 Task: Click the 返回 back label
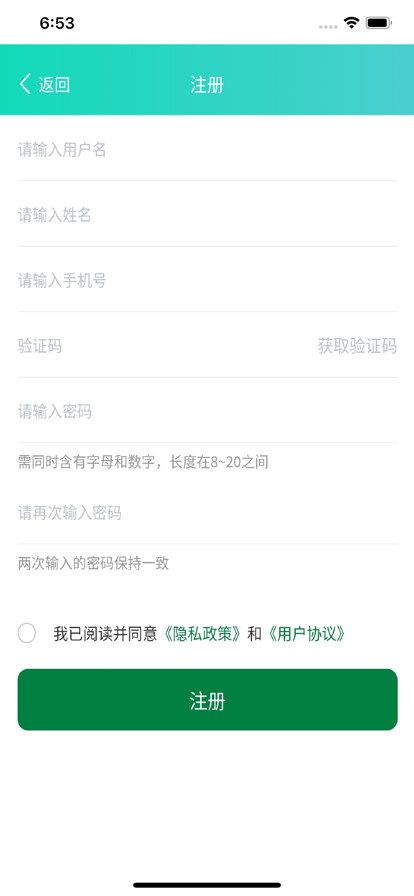pos(54,85)
